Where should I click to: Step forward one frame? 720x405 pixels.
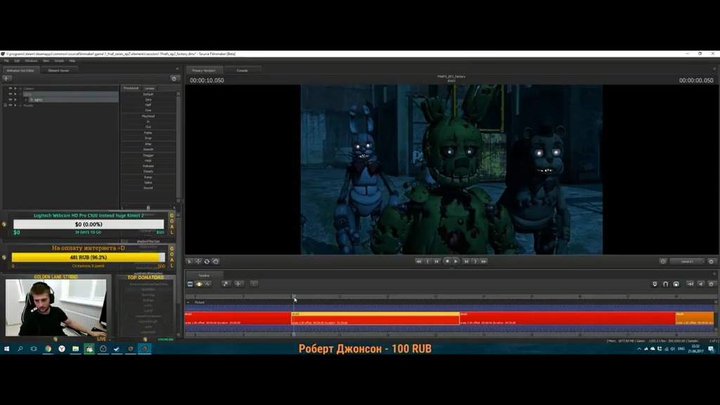pyautogui.click(x=466, y=261)
